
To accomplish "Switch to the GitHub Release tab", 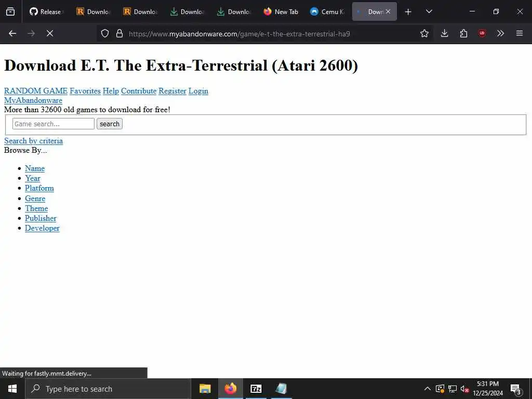I will [x=46, y=11].
